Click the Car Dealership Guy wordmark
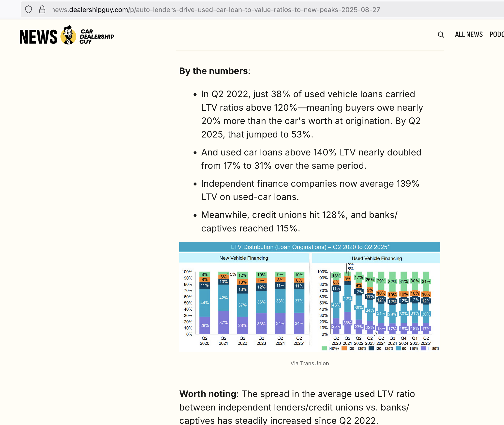Image resolution: width=504 pixels, height=425 pixels. pyautogui.click(x=97, y=37)
